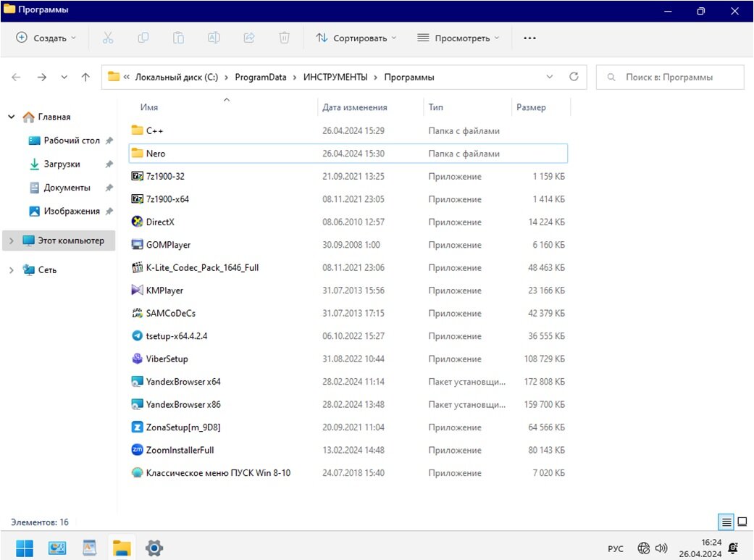Select the C++ folder
Screen dimensions: 754x560
pyautogui.click(x=348, y=130)
